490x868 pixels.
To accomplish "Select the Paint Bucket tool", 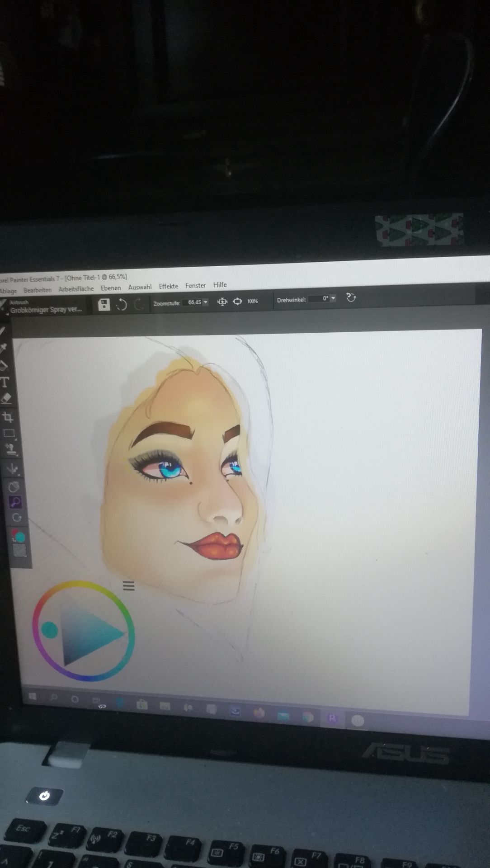I will click(4, 365).
